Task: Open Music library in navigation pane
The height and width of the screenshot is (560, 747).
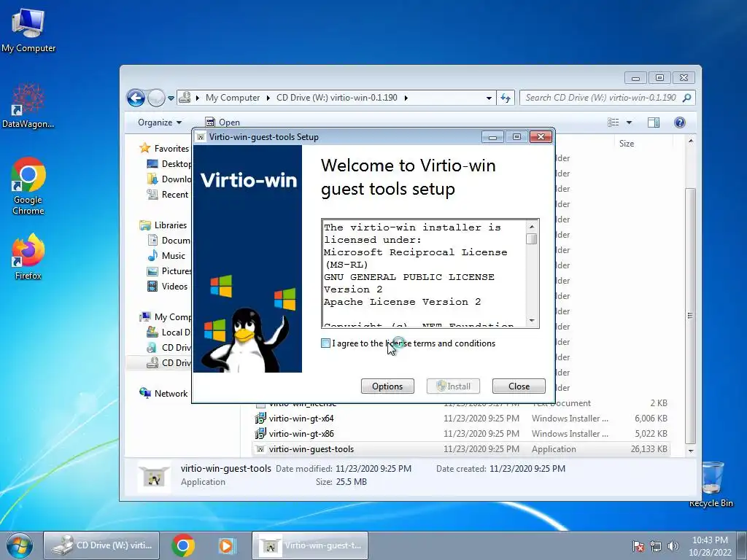Action: (166, 256)
